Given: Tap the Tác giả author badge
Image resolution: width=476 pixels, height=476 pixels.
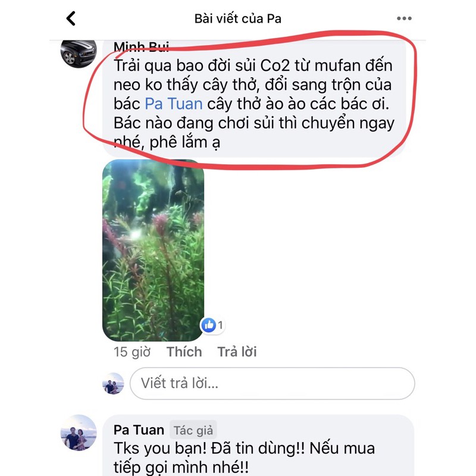Looking at the screenshot, I should tap(193, 430).
